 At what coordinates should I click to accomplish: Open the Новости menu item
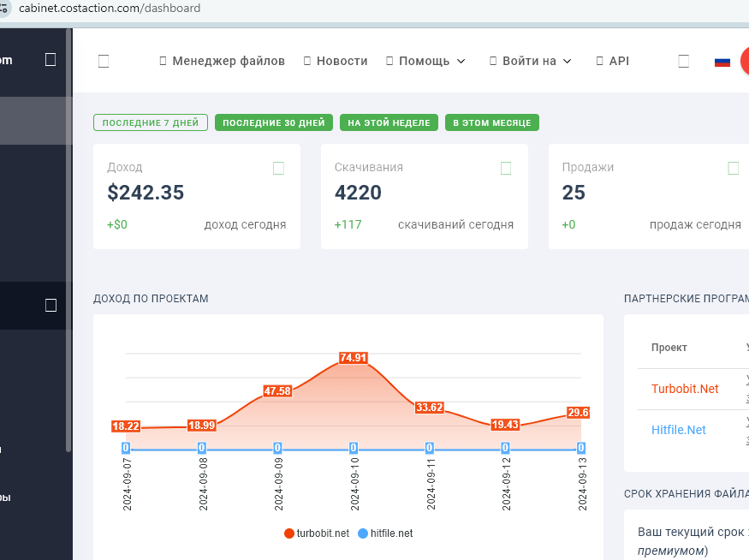(336, 61)
